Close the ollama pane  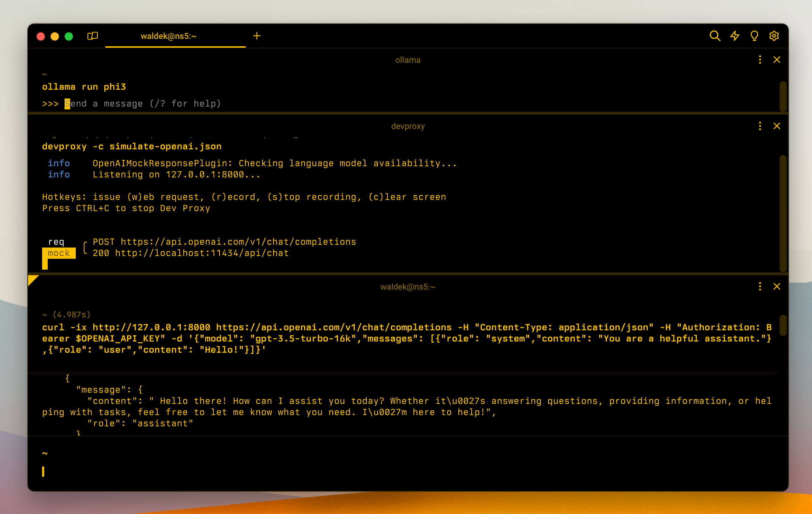click(777, 60)
